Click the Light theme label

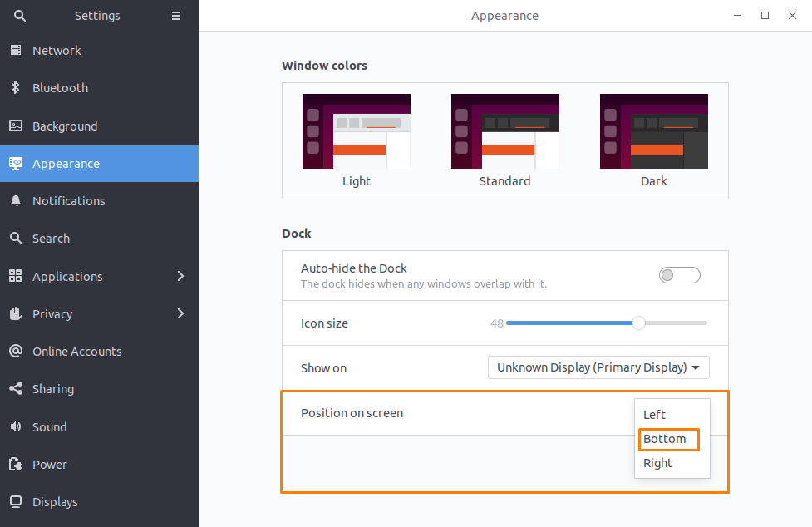(x=357, y=181)
